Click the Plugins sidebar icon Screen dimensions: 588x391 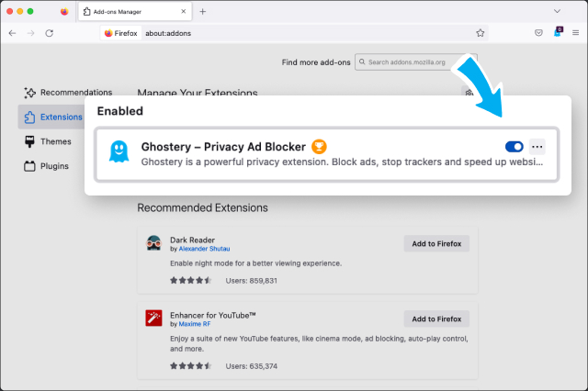pyautogui.click(x=29, y=166)
